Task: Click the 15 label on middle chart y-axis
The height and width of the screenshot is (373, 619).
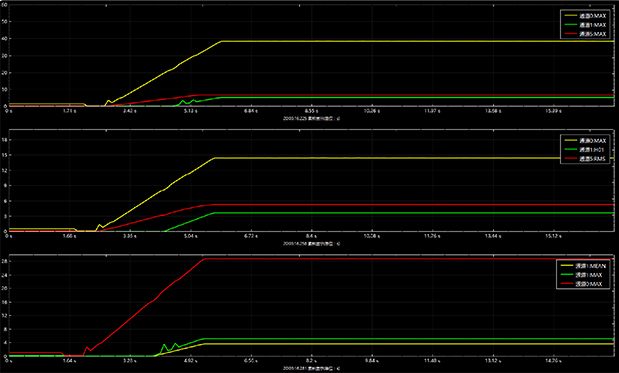Action: (x=5, y=155)
